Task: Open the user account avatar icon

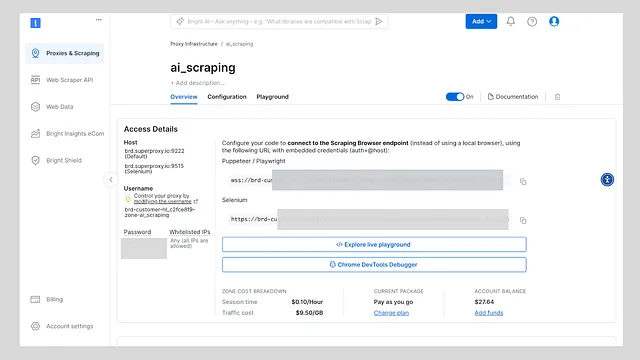Action: (x=554, y=21)
